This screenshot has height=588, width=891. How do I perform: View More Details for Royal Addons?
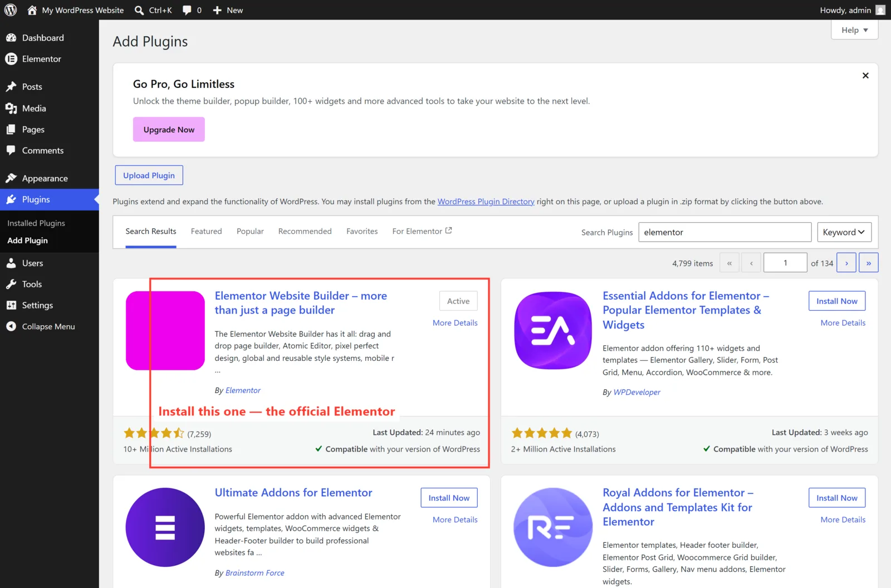[843, 520]
